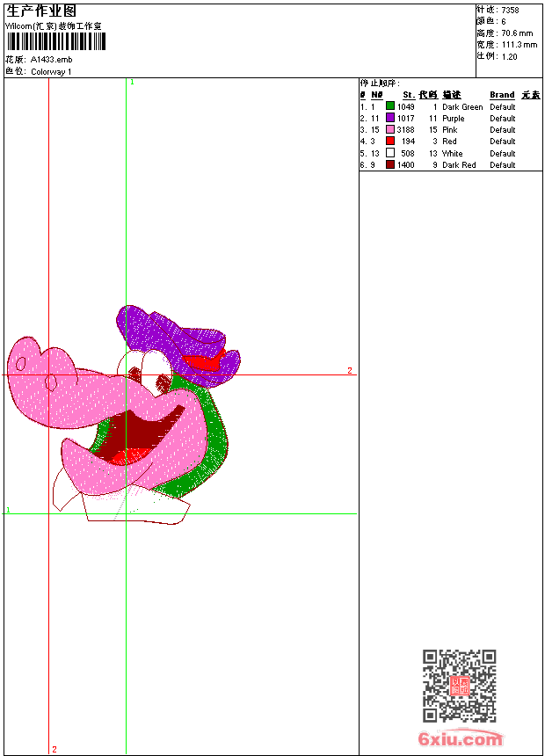The image size is (545, 756).
Task: Click the Purple color swatch
Action: (x=390, y=118)
